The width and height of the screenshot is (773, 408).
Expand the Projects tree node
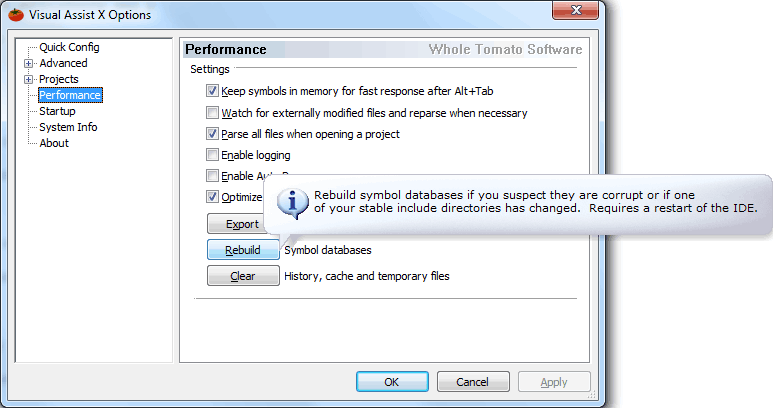[29, 79]
